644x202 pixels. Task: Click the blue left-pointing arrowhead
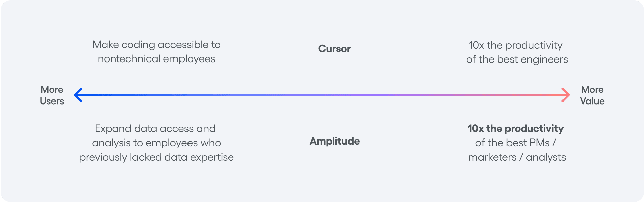(x=78, y=95)
